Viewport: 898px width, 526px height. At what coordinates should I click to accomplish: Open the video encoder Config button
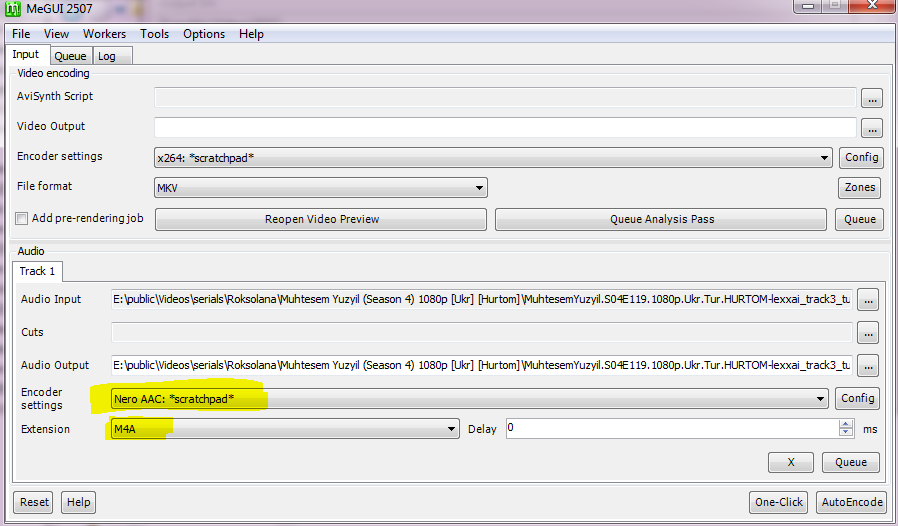[x=861, y=157]
